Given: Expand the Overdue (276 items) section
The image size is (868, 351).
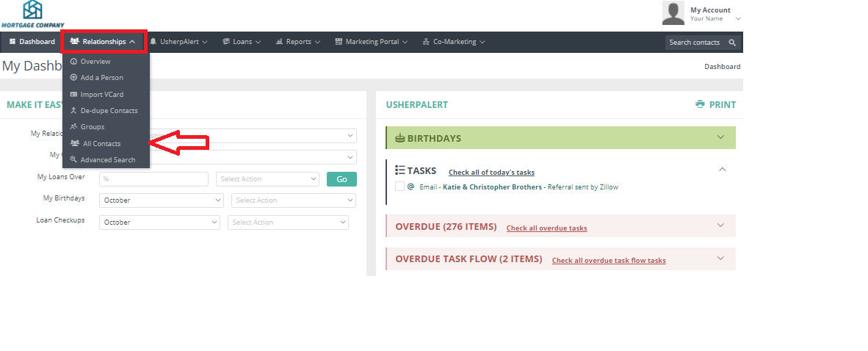Looking at the screenshot, I should pyautogui.click(x=720, y=225).
